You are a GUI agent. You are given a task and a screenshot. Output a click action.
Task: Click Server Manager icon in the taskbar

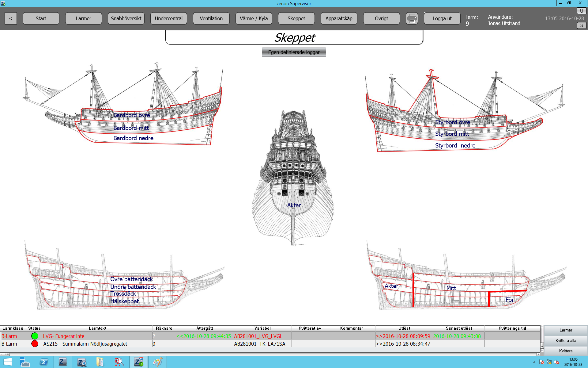point(25,362)
